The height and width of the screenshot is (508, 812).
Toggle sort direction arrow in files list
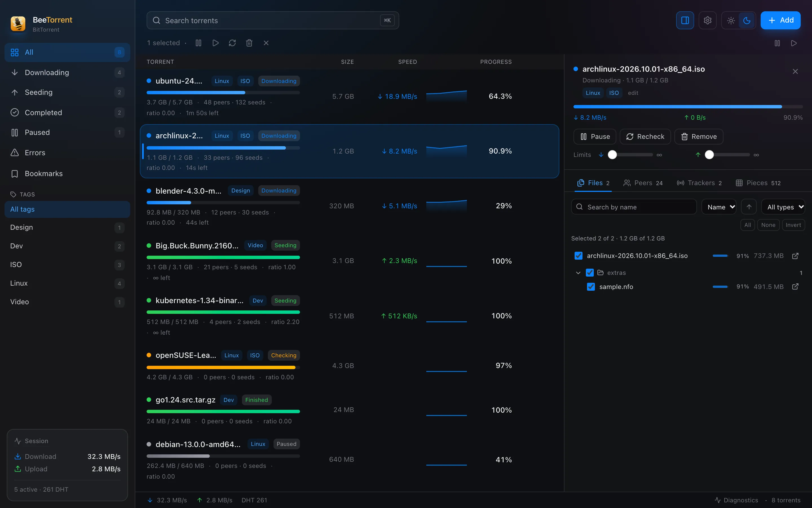(749, 207)
